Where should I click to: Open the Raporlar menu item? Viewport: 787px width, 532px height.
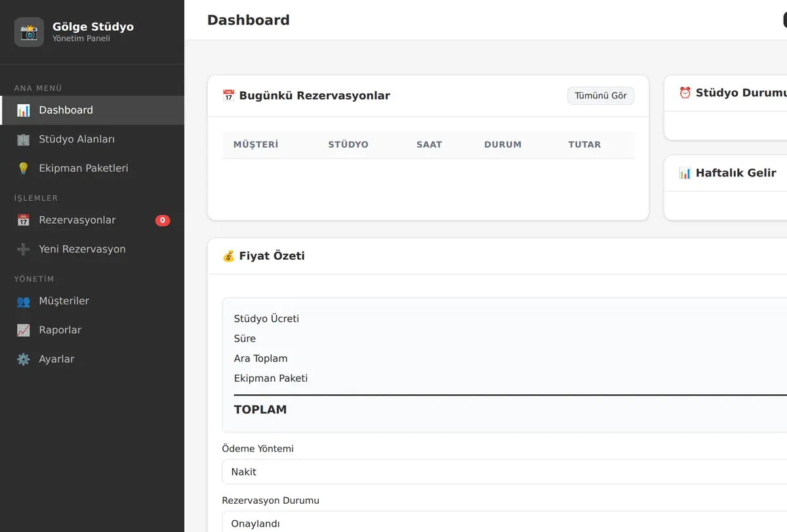tap(92, 330)
